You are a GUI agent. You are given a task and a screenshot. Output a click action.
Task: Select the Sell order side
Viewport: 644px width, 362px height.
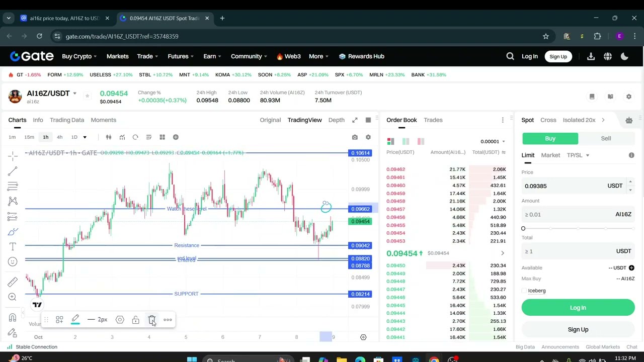click(606, 138)
